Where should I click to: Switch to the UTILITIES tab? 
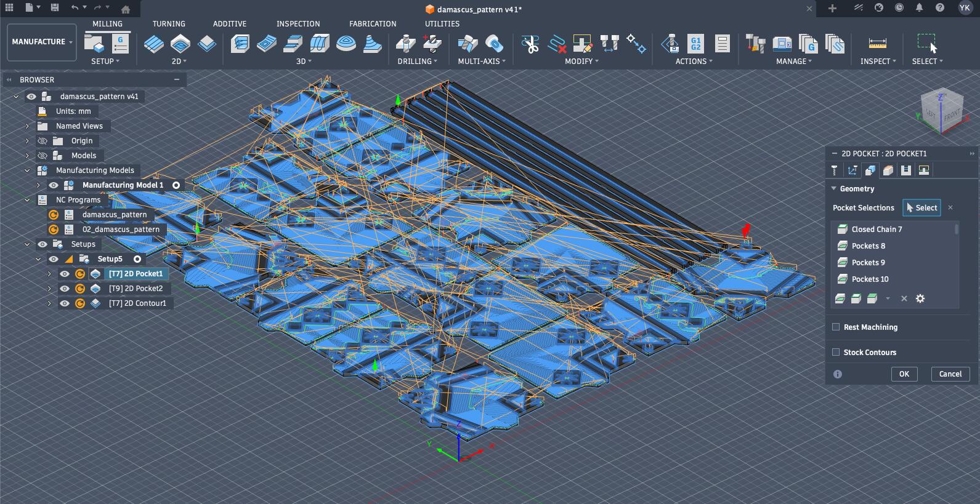pos(442,23)
